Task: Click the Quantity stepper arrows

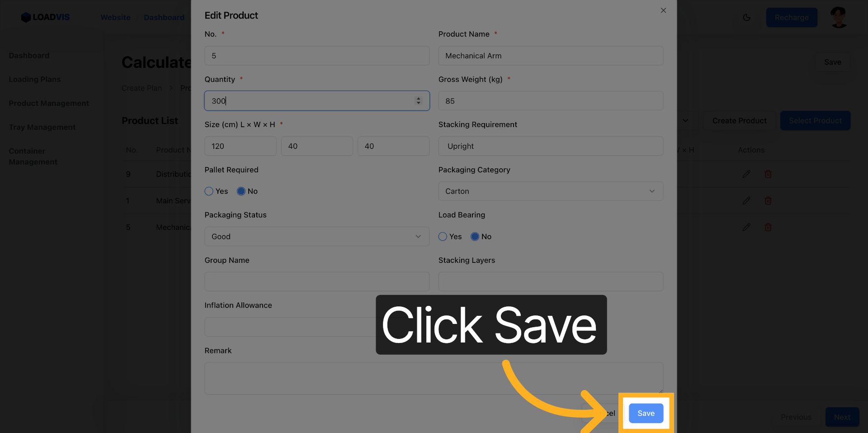Action: coord(418,100)
